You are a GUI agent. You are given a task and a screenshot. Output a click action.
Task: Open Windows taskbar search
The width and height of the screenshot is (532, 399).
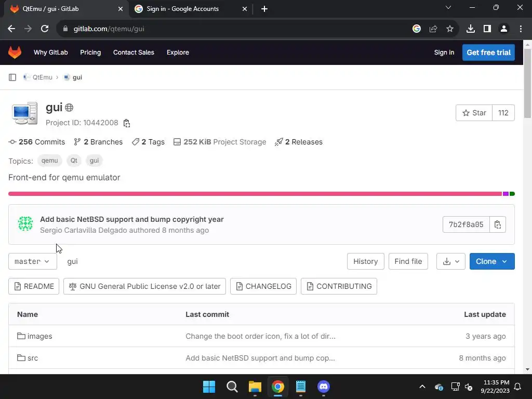tap(232, 387)
